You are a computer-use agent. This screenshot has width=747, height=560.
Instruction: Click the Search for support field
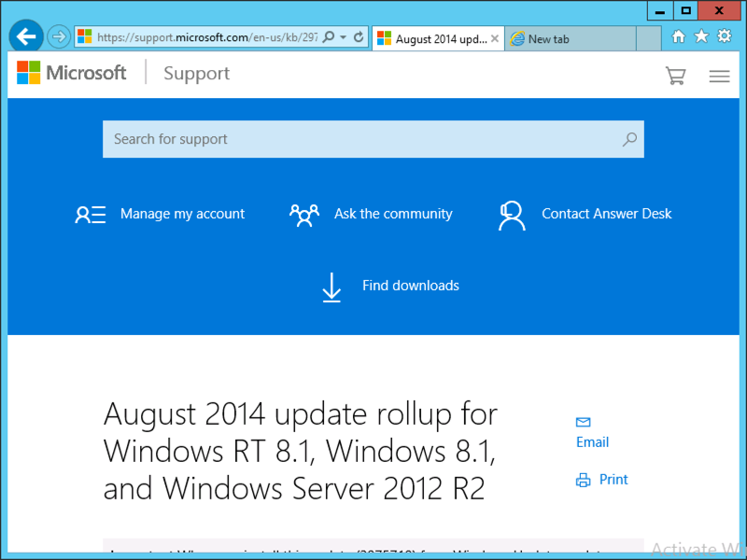(x=373, y=139)
